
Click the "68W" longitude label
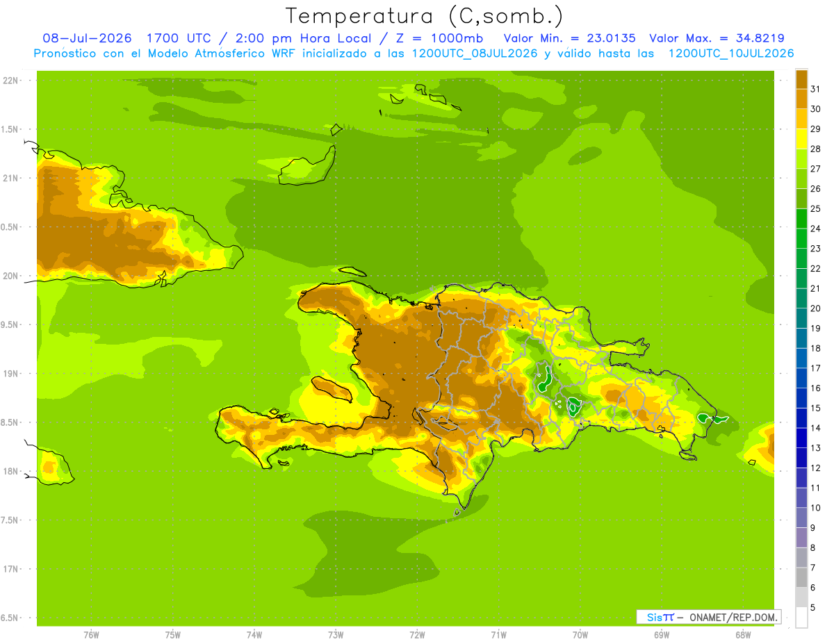[743, 634]
